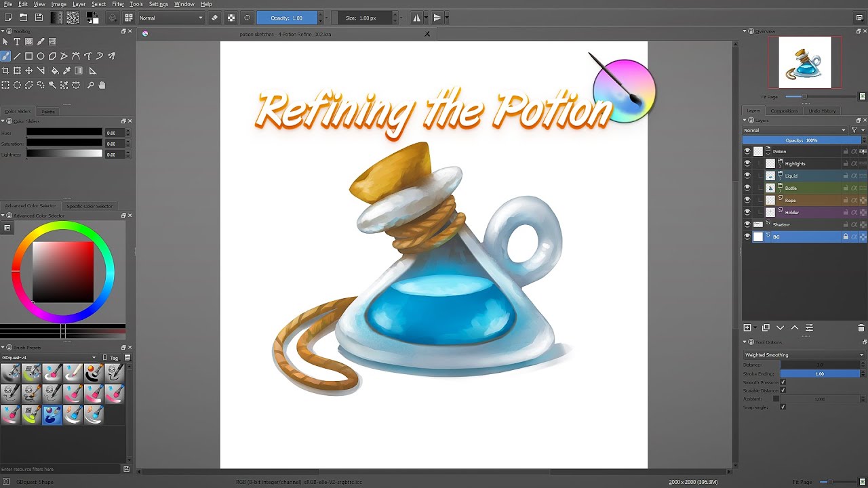Uncheck the Smooth Pressure checkbox
868x488 pixels.
click(x=783, y=382)
